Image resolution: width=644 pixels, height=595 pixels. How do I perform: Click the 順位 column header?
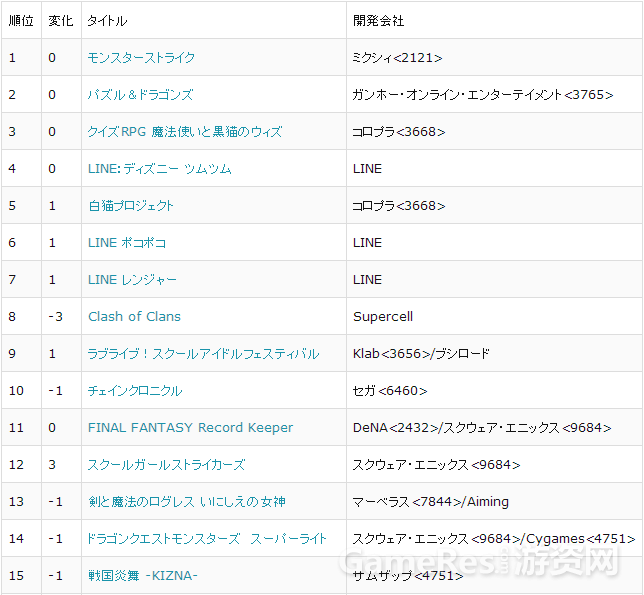tap(21, 21)
